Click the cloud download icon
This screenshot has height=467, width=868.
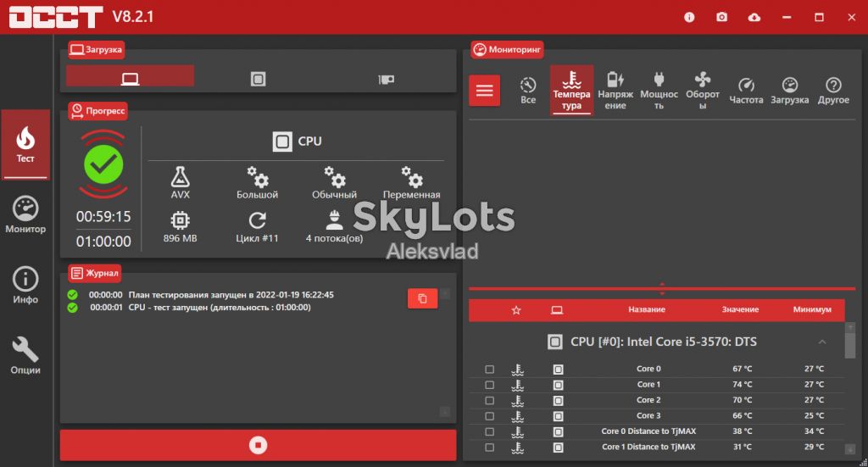(x=754, y=17)
